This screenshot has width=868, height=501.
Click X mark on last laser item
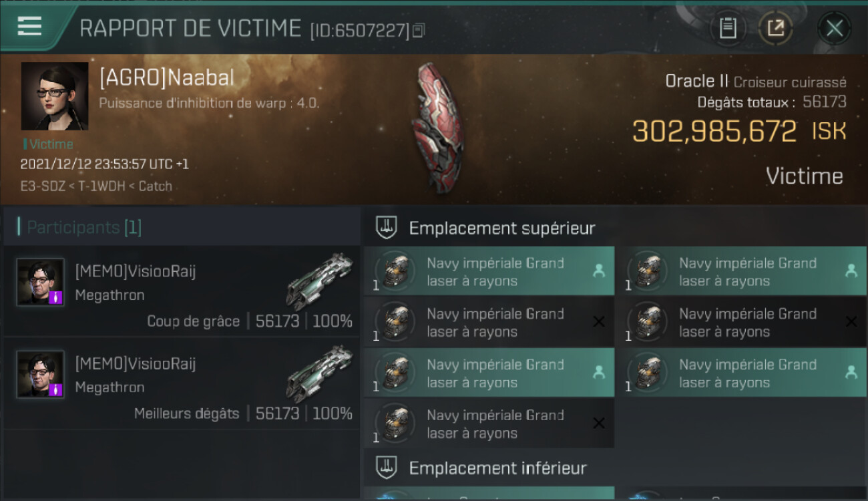(599, 424)
